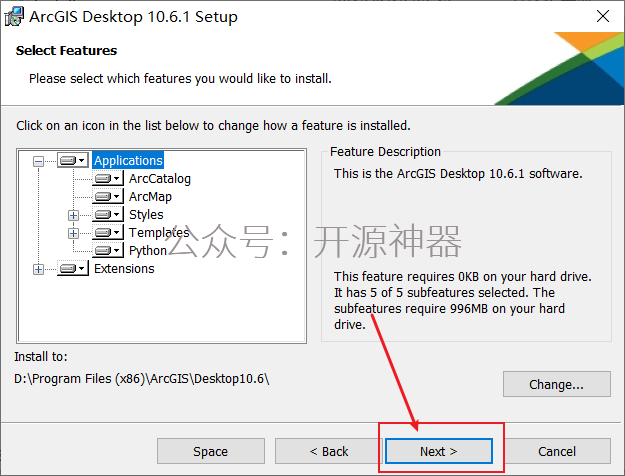Open the ArcMap feature install-state icon
Image resolution: width=625 pixels, height=476 pixels.
point(108,196)
